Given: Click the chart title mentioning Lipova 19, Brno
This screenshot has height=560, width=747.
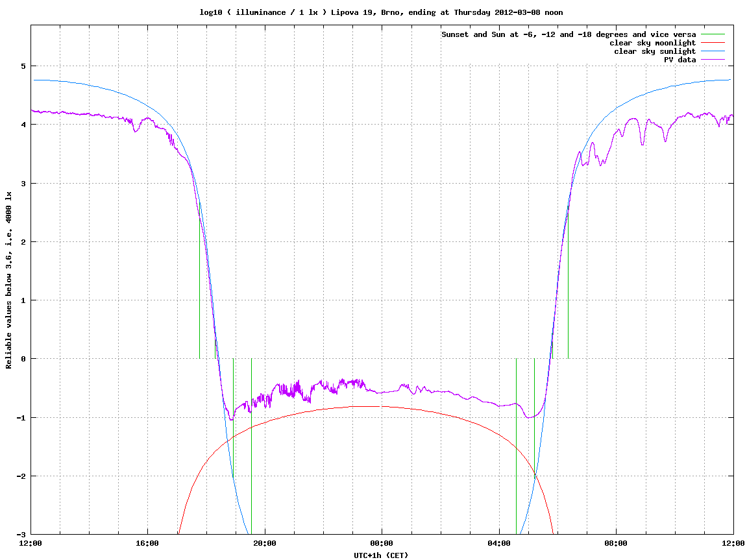Looking at the screenshot, I should [381, 12].
